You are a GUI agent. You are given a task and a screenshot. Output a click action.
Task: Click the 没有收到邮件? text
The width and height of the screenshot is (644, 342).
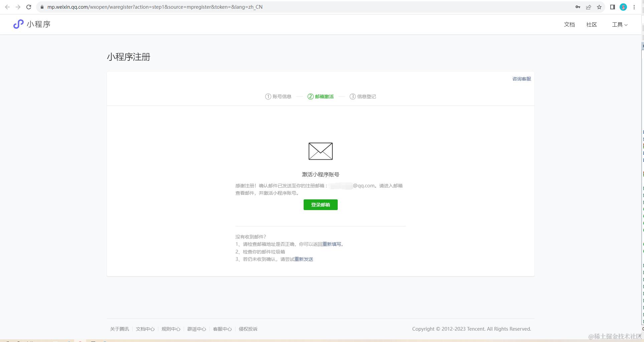point(251,237)
